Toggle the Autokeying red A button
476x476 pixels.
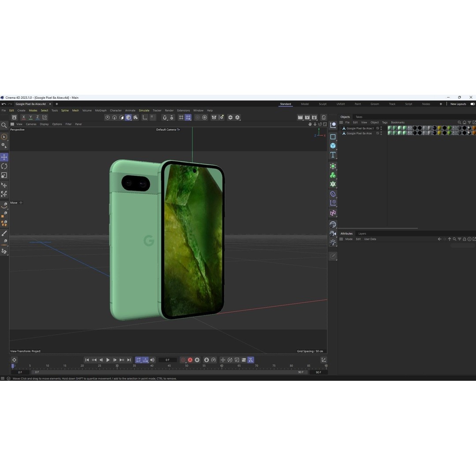point(190,360)
